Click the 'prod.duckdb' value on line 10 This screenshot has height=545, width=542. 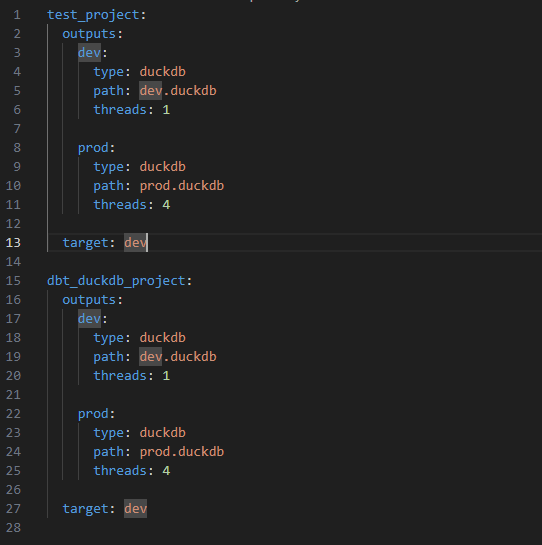pyautogui.click(x=182, y=186)
